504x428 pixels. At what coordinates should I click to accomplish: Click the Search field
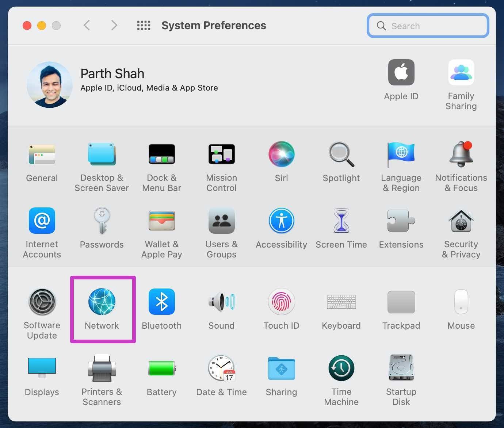pos(428,26)
